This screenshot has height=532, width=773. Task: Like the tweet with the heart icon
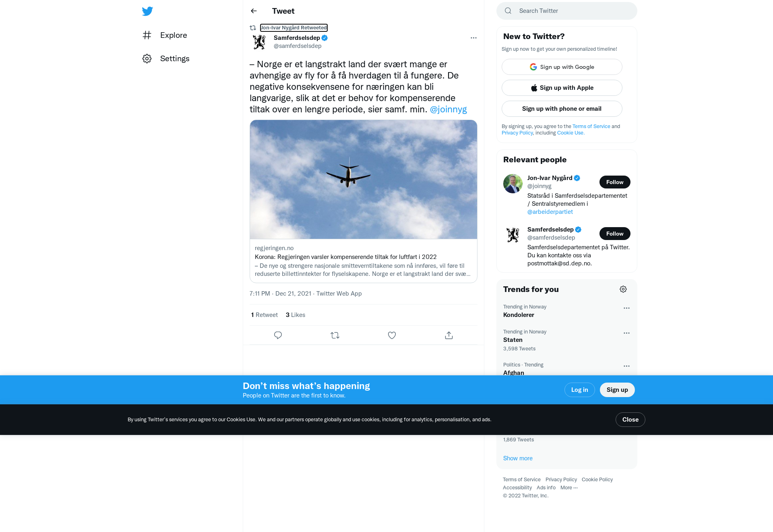[392, 335]
